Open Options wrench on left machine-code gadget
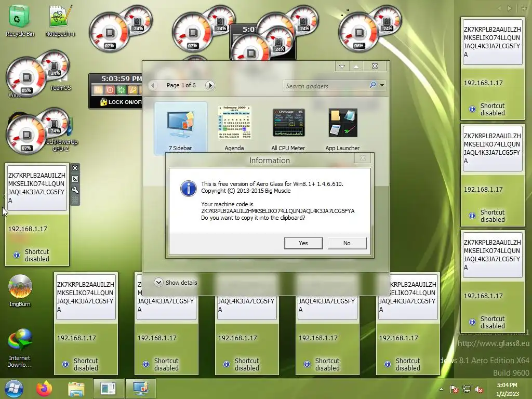The image size is (532, 399). (75, 190)
